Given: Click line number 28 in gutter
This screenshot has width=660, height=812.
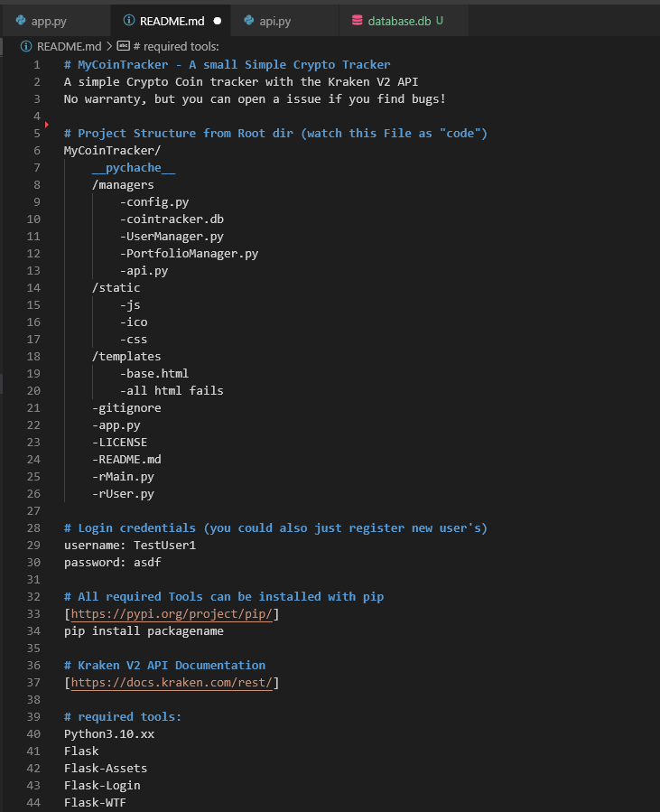Looking at the screenshot, I should click(x=33, y=527).
